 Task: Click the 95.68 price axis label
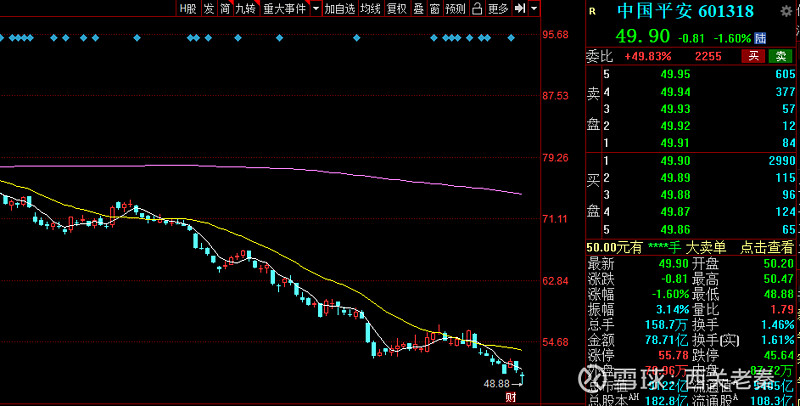point(556,34)
